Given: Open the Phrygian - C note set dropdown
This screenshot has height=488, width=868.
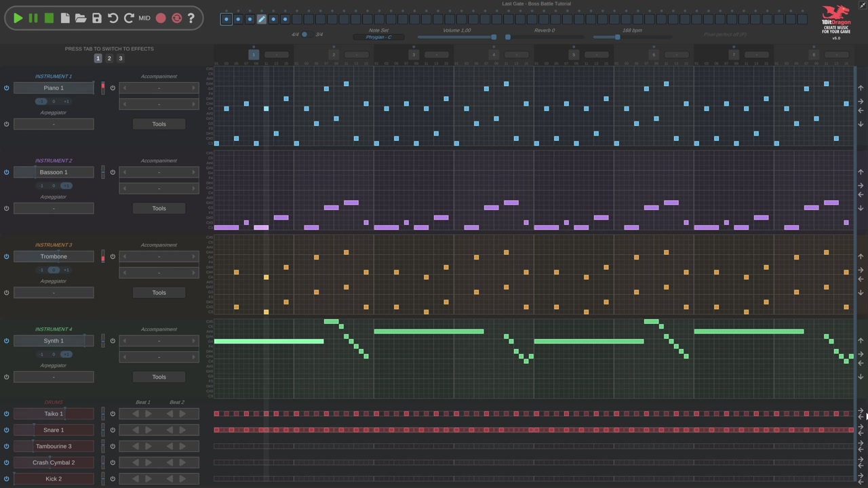Looking at the screenshot, I should [x=379, y=37].
